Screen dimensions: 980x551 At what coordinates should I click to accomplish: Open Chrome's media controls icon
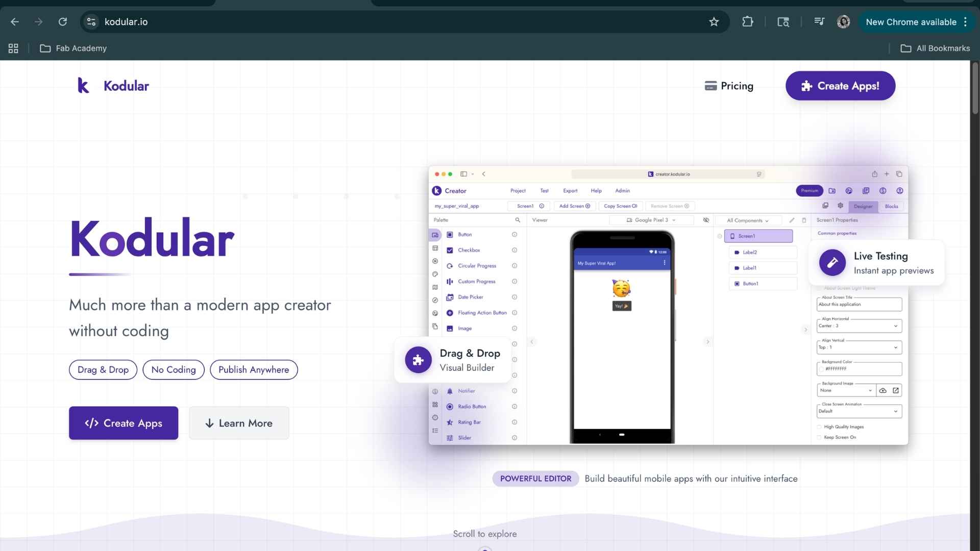tap(819, 22)
